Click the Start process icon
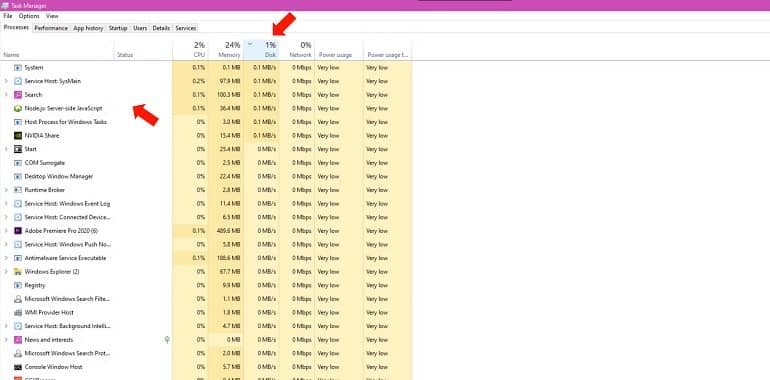 point(18,149)
